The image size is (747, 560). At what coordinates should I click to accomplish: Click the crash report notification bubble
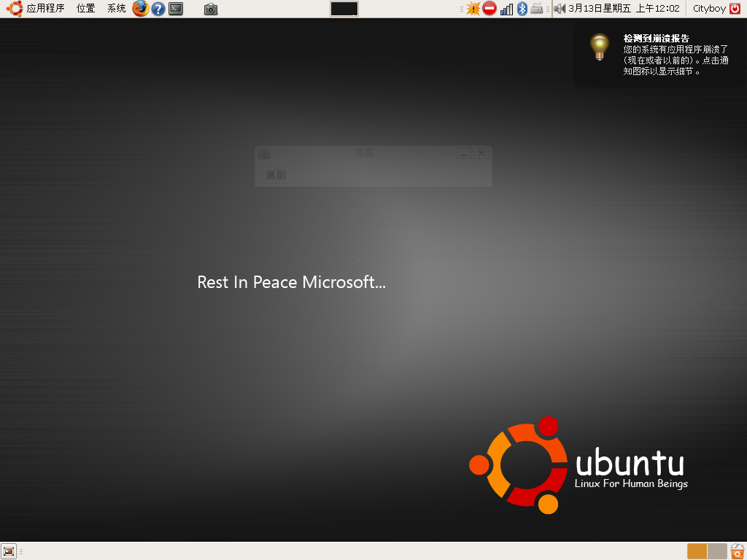pos(659,54)
